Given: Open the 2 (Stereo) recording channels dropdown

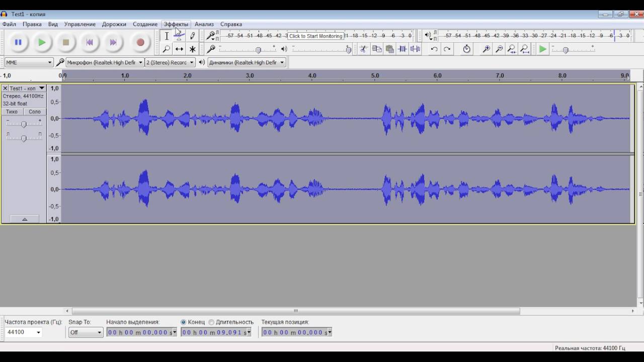Looking at the screenshot, I should tap(170, 62).
